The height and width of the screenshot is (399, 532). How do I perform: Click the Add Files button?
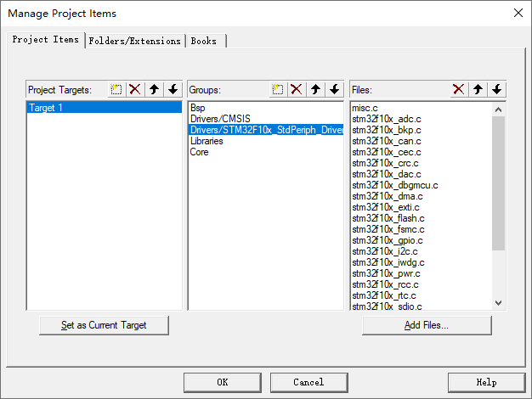[x=427, y=325]
